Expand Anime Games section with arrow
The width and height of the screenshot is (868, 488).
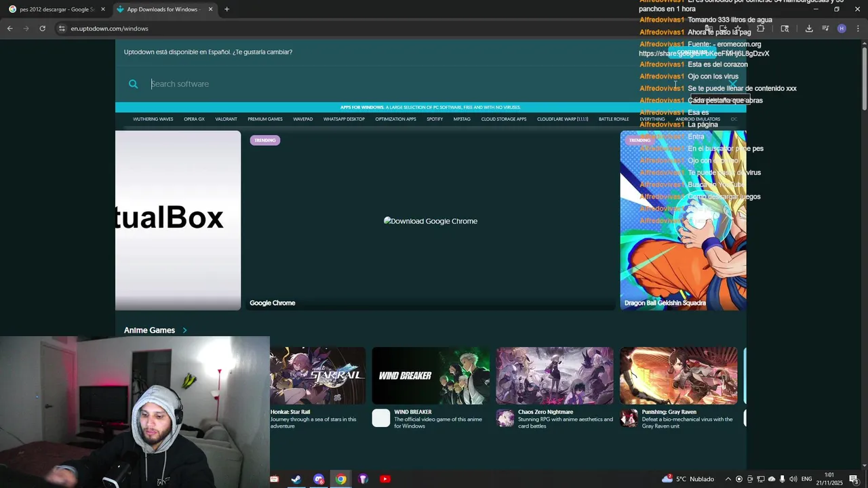click(184, 331)
